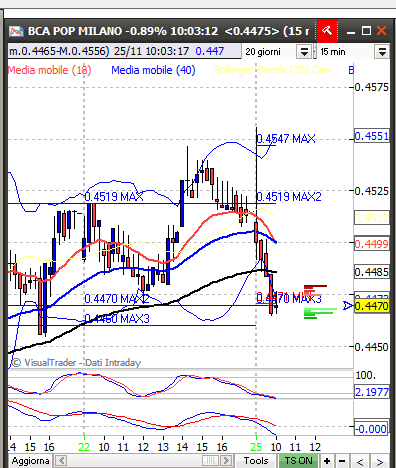The width and height of the screenshot is (396, 468).
Task: Click the chart icon in title bar
Action: tap(16, 31)
